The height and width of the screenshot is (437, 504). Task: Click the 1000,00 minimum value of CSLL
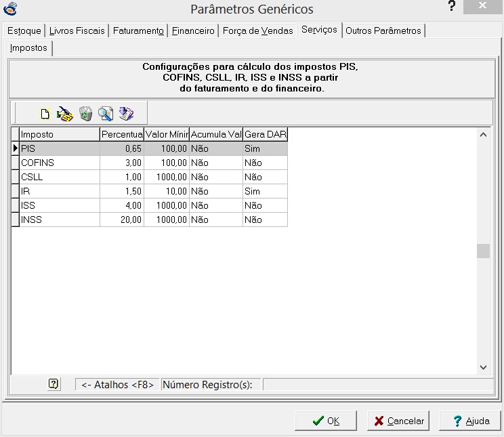click(167, 177)
